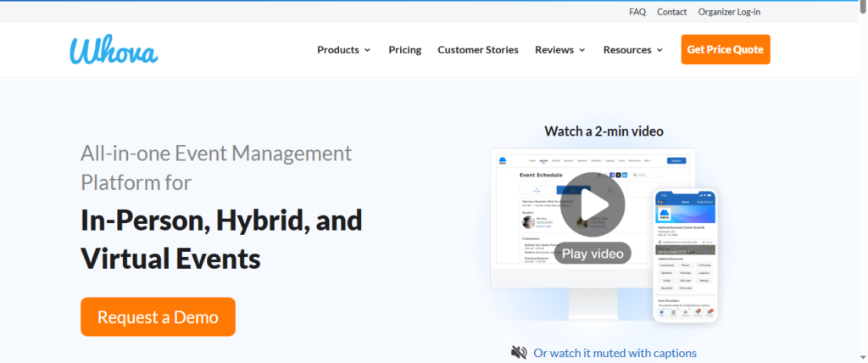Screen dimensions: 868x363
Task: Click the Watch a 2-min video heading
Action: (x=604, y=131)
